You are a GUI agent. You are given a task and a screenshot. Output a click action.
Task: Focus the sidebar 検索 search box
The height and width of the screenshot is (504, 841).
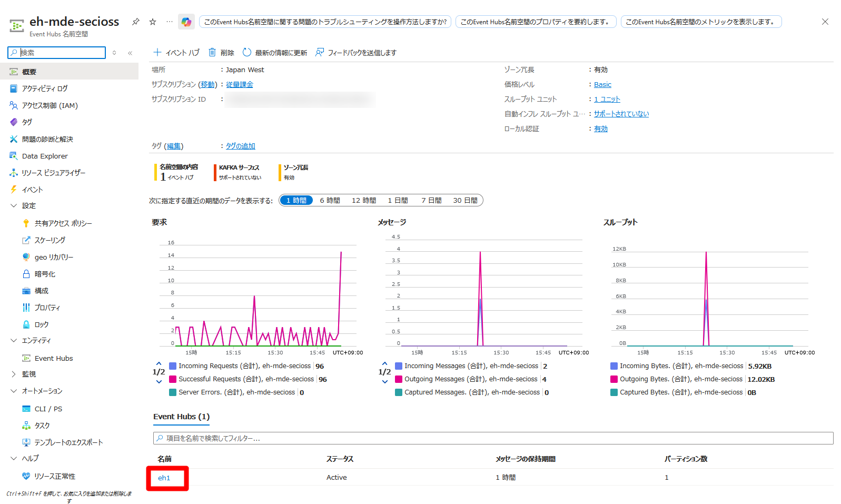coord(57,53)
